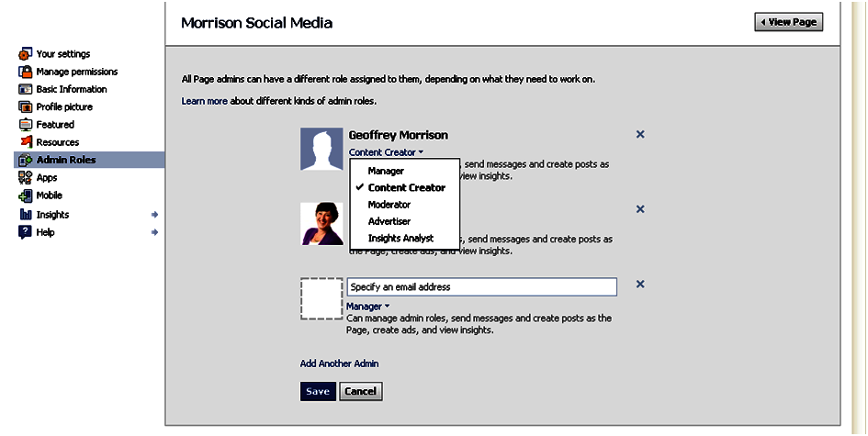Expand the Help arrow

[x=154, y=232]
